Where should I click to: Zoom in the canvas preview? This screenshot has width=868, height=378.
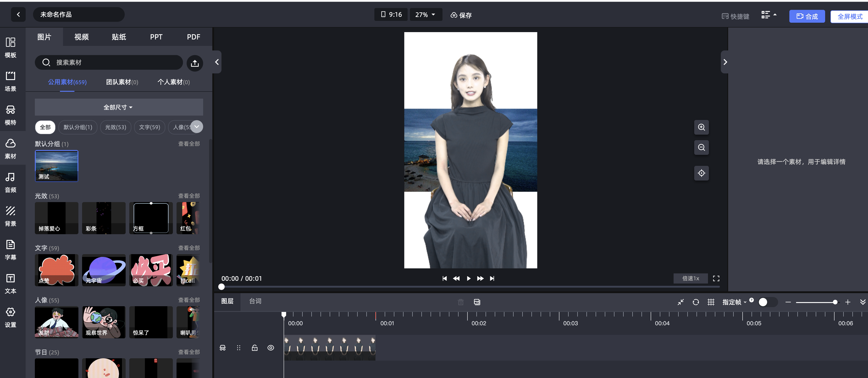click(x=701, y=127)
